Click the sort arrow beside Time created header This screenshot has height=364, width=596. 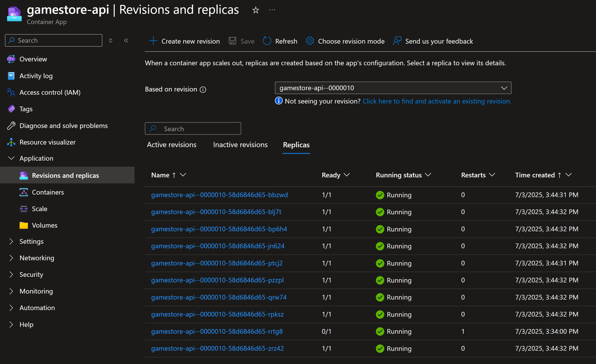(559, 175)
